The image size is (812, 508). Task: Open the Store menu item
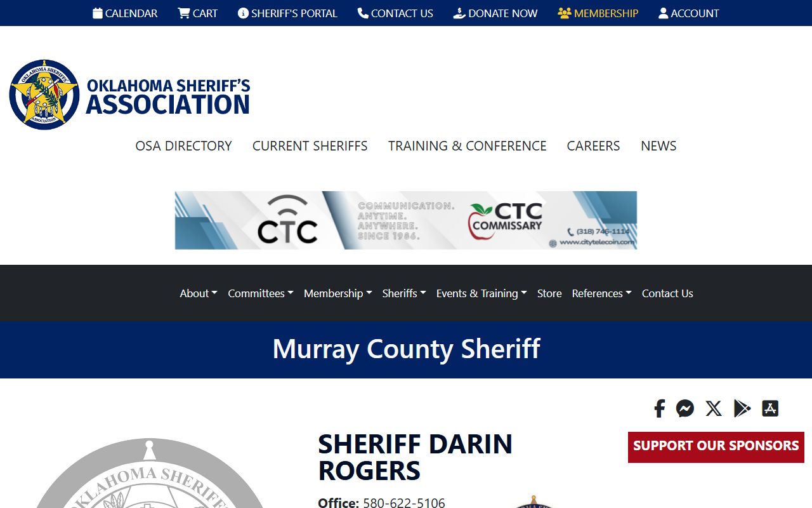point(549,293)
